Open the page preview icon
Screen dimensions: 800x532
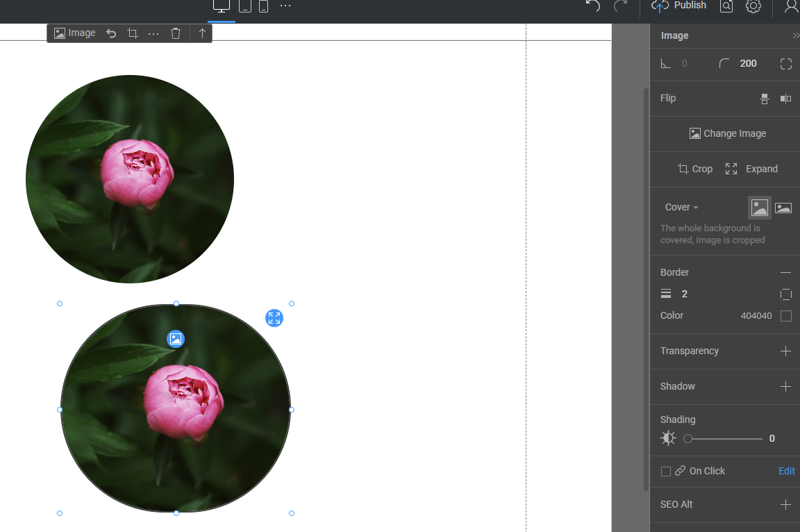726,6
